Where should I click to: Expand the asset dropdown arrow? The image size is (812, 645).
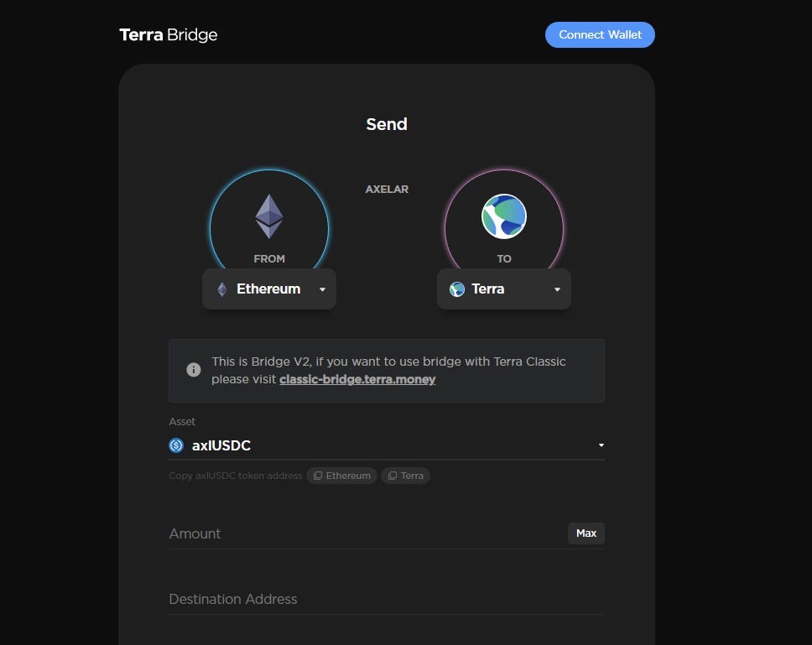pyautogui.click(x=601, y=445)
